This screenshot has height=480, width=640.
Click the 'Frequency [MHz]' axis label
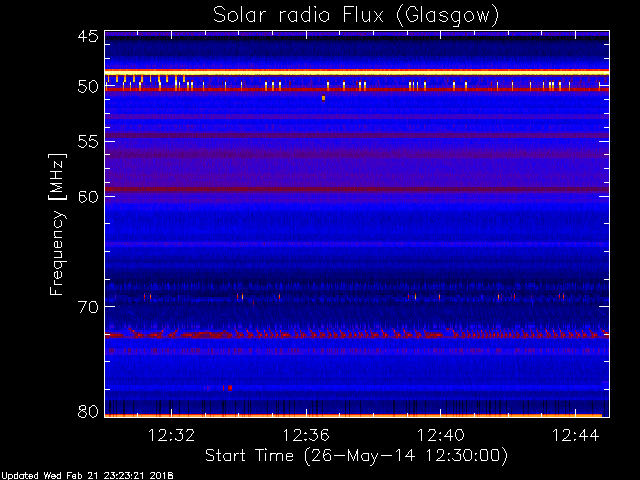click(x=57, y=225)
